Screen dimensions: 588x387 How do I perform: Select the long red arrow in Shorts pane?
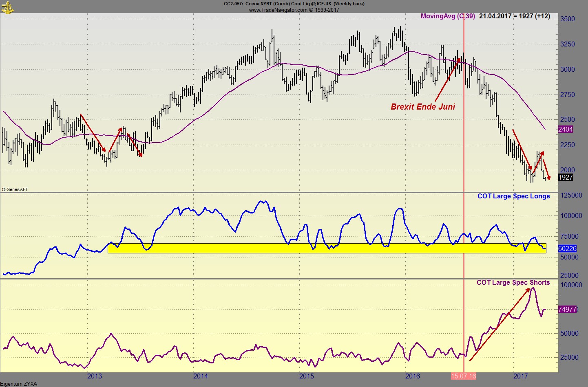pos(499,325)
